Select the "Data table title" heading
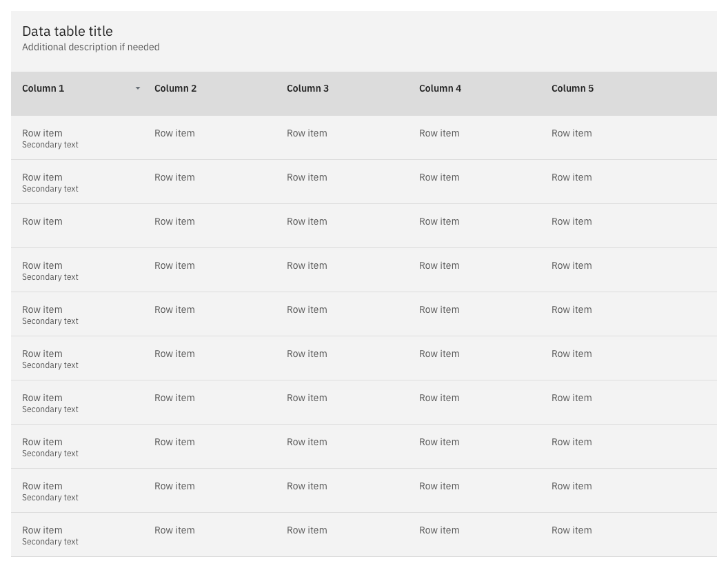The image size is (728, 570). (67, 31)
